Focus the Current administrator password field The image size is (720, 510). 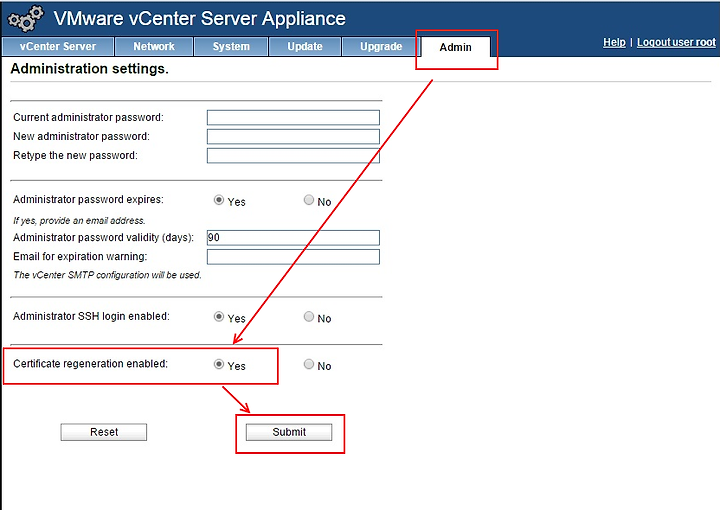click(293, 118)
